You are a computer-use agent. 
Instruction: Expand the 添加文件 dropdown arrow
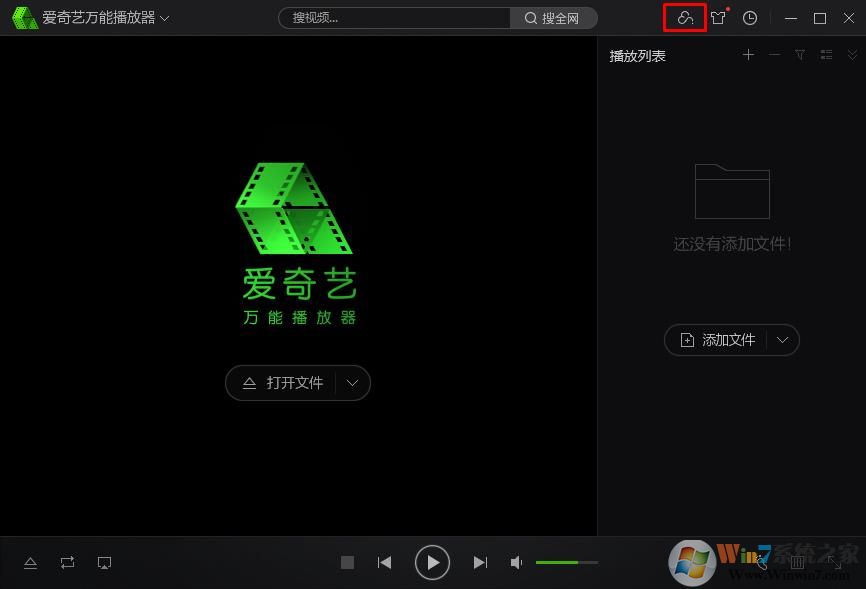(x=783, y=340)
